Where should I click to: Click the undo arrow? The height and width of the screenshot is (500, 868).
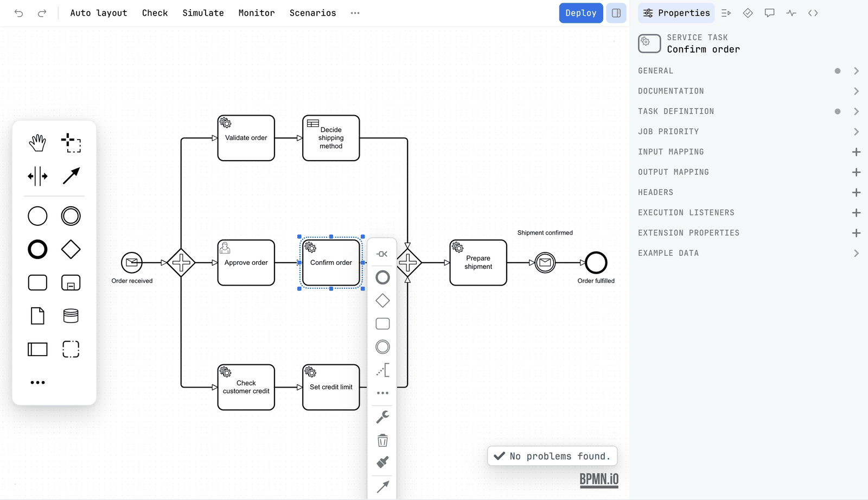tap(19, 13)
